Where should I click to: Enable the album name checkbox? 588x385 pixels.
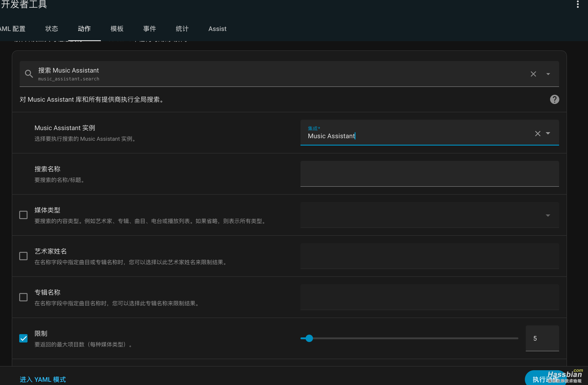pos(23,297)
